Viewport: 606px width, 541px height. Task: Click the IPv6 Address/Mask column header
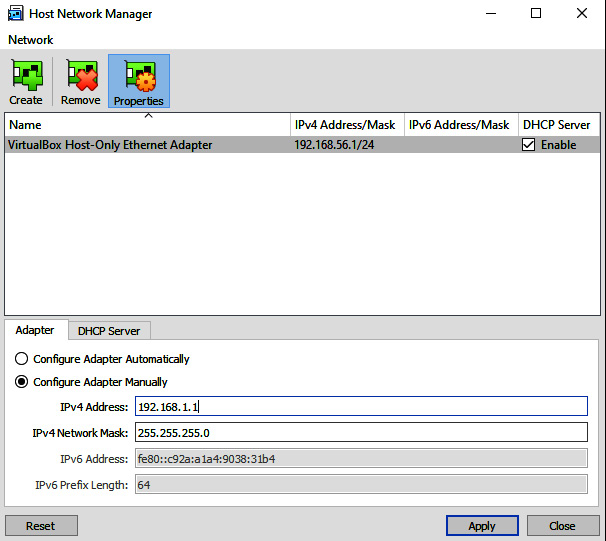(461, 125)
